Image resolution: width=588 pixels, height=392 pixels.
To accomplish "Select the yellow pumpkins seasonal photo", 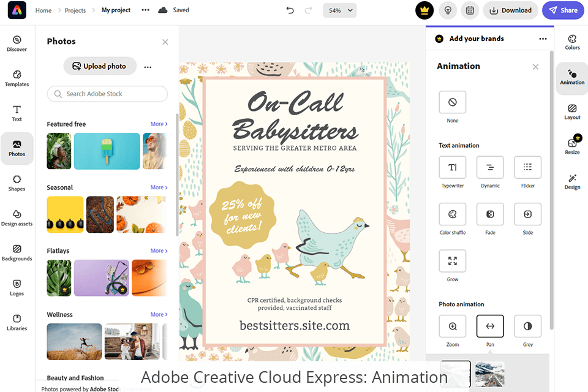I will (66, 214).
